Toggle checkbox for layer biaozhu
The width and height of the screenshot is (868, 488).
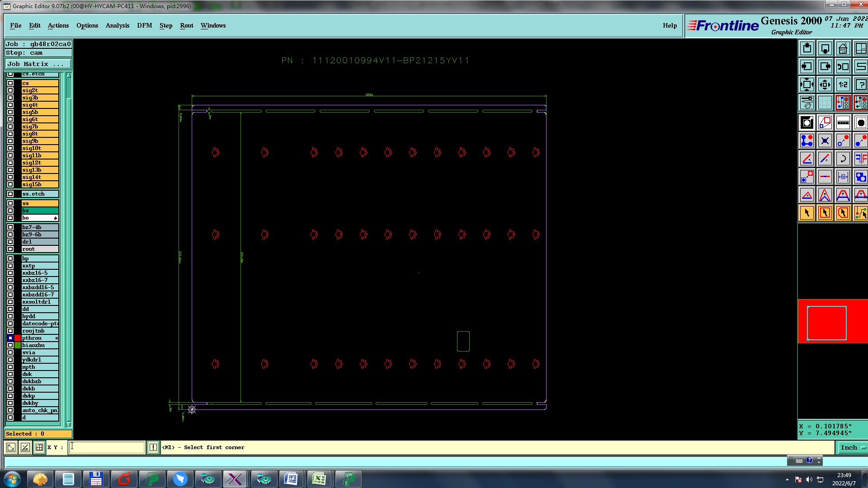(10, 345)
